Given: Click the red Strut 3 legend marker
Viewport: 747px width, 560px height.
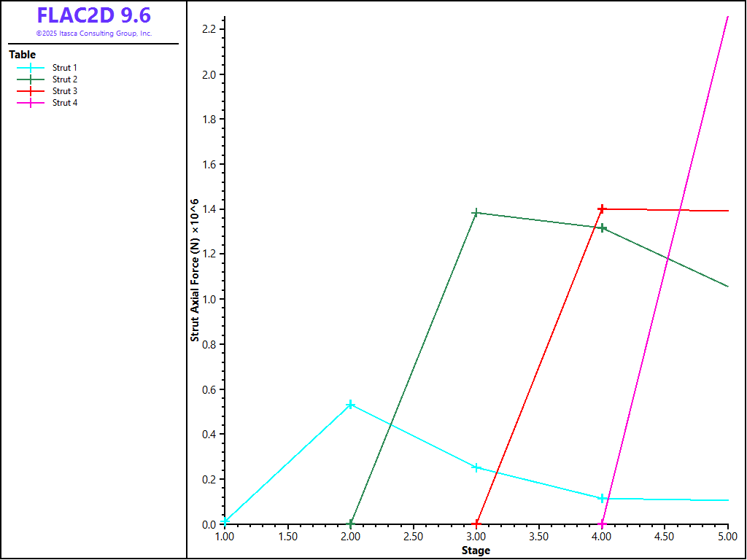Looking at the screenshot, I should 31,91.
